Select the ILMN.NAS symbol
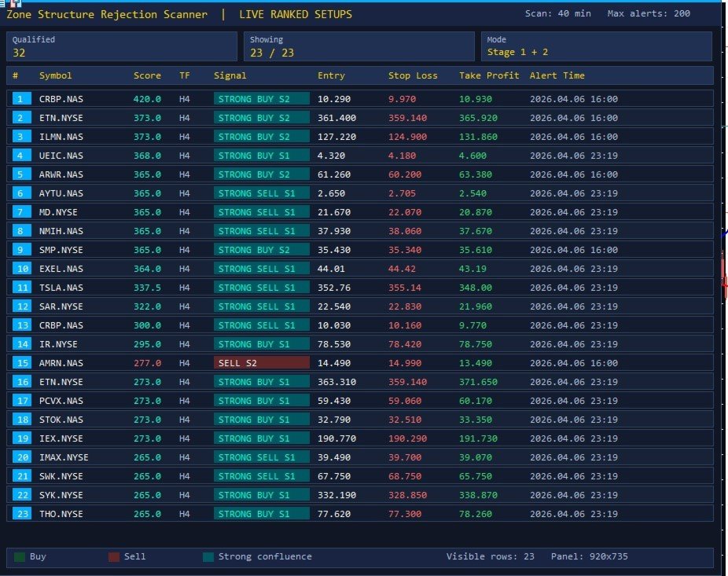Image resolution: width=728 pixels, height=576 pixels. [x=61, y=137]
